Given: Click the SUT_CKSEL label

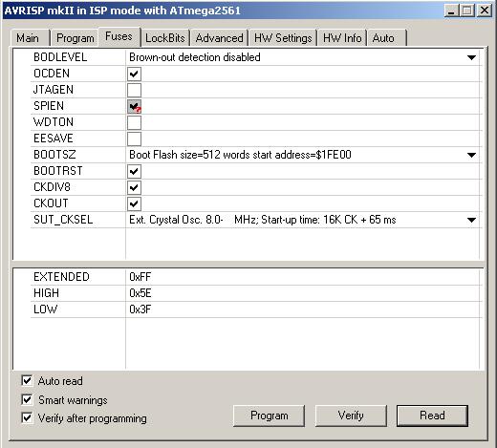Looking at the screenshot, I should pyautogui.click(x=63, y=220).
